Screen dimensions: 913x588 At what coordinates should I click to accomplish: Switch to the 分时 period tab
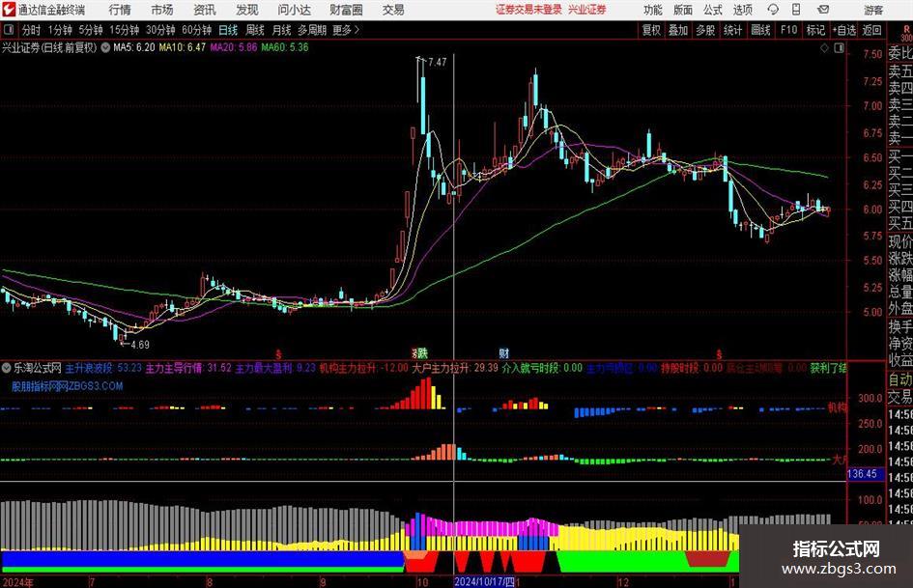32,30
